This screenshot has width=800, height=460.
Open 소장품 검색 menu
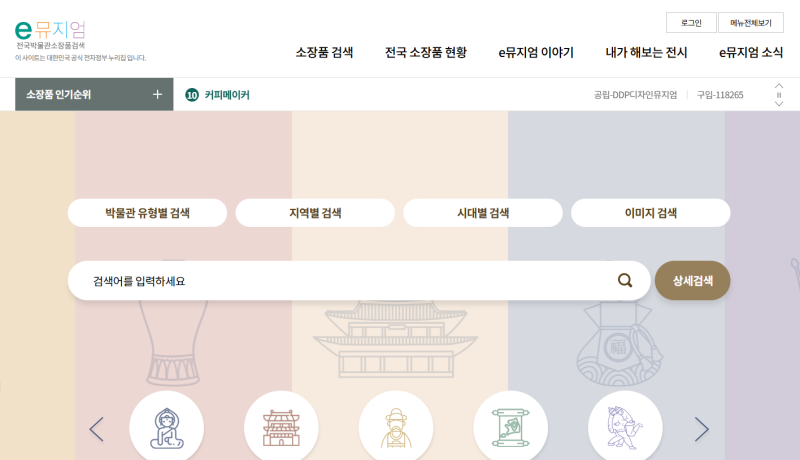click(x=324, y=53)
